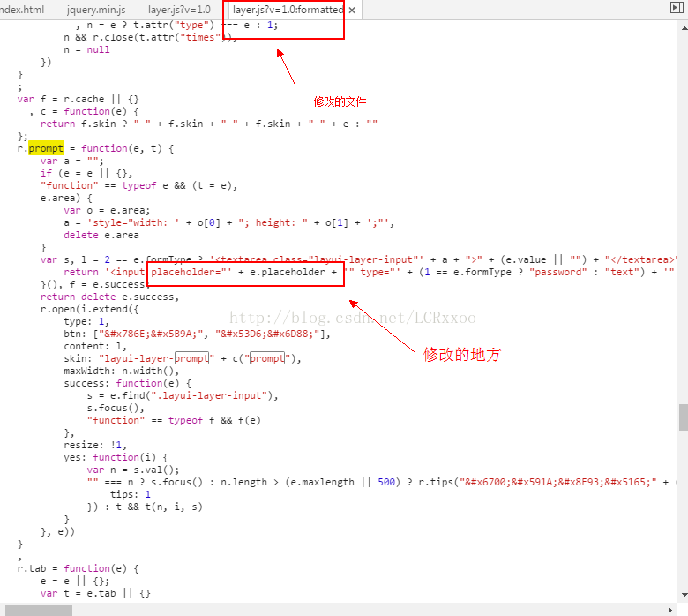Click boxed prompt inside c("prompt") call

[x=267, y=358]
